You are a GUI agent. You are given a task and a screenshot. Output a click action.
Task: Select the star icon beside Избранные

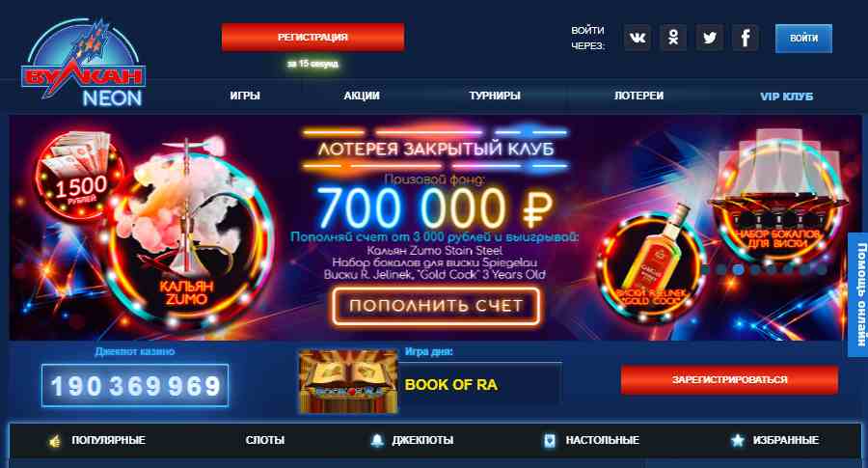738,440
